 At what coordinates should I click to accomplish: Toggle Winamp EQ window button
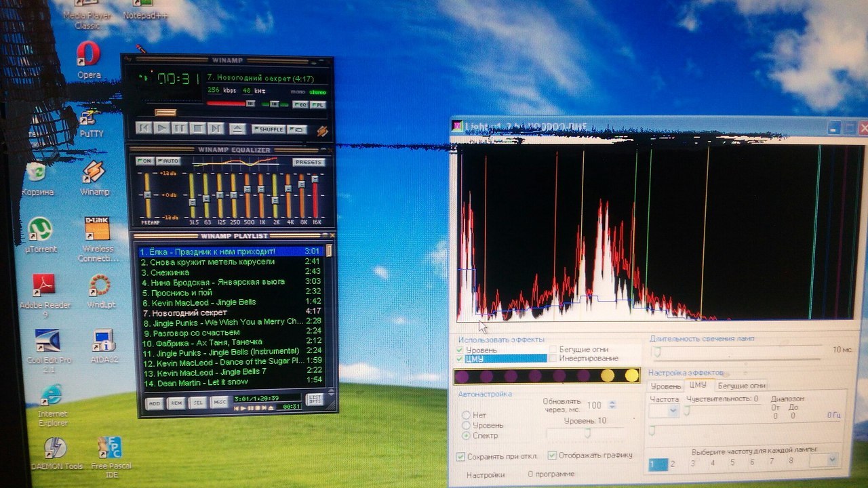pyautogui.click(x=300, y=105)
